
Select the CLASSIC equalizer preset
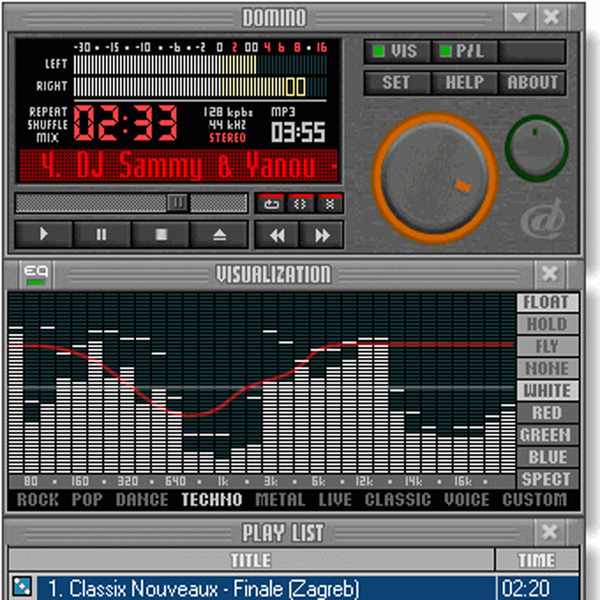398,500
